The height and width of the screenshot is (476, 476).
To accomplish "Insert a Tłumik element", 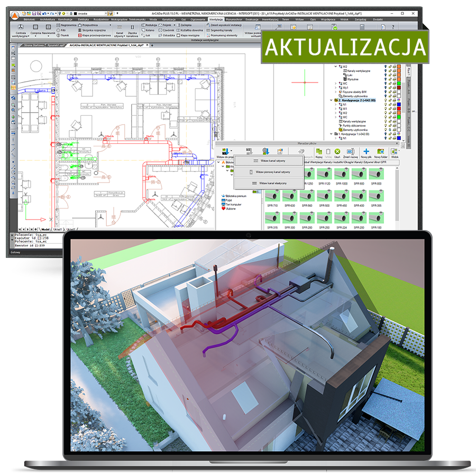I will tap(63, 35).
